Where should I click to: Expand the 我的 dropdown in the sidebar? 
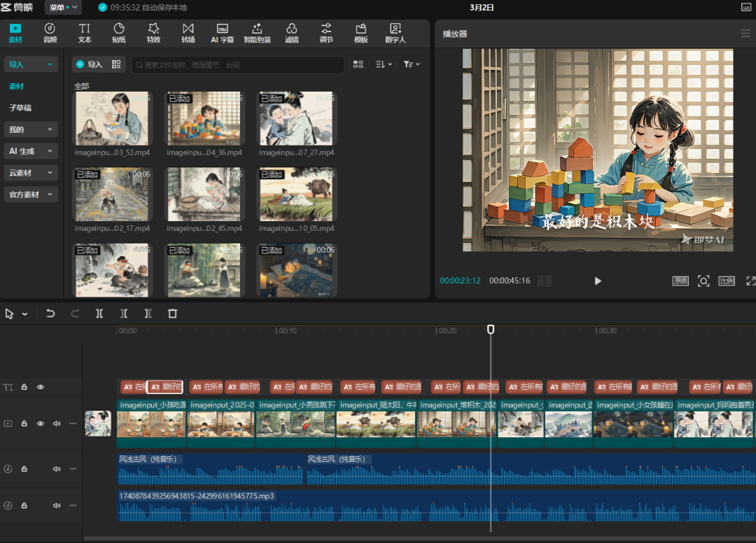coord(31,129)
